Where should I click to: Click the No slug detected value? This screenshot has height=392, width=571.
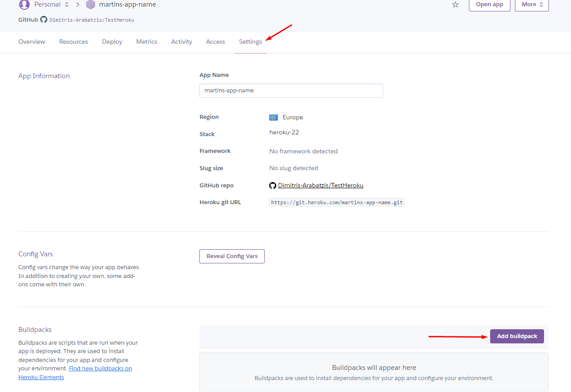coord(294,168)
